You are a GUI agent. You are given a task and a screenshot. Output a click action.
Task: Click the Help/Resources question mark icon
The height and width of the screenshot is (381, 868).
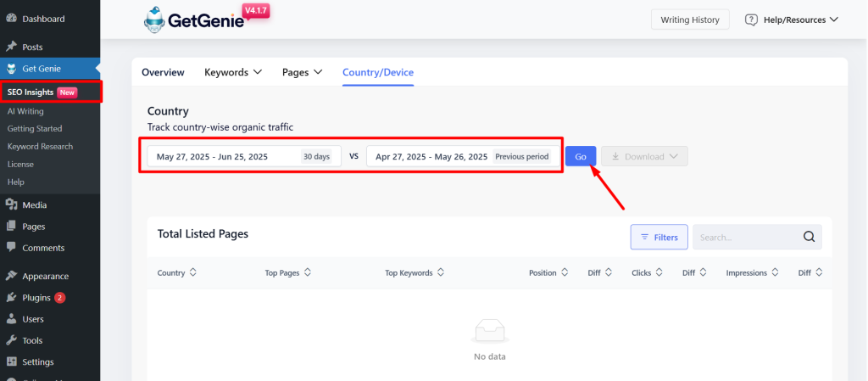pos(751,20)
